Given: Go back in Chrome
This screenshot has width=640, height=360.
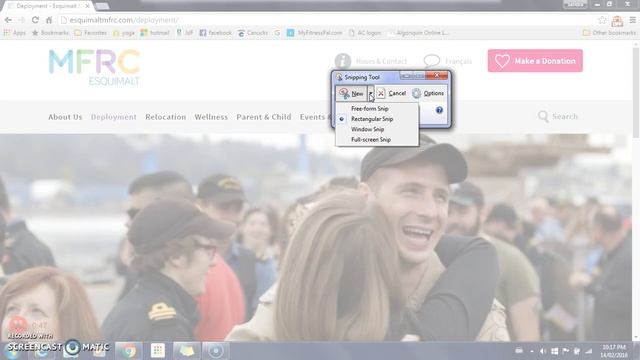Looking at the screenshot, I should (8, 20).
